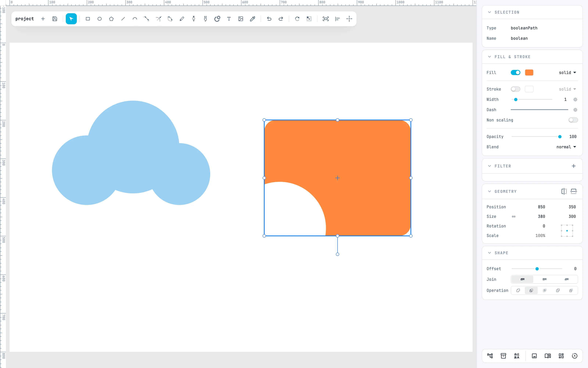Click the Redo arrow icon
The height and width of the screenshot is (368, 588).
281,19
